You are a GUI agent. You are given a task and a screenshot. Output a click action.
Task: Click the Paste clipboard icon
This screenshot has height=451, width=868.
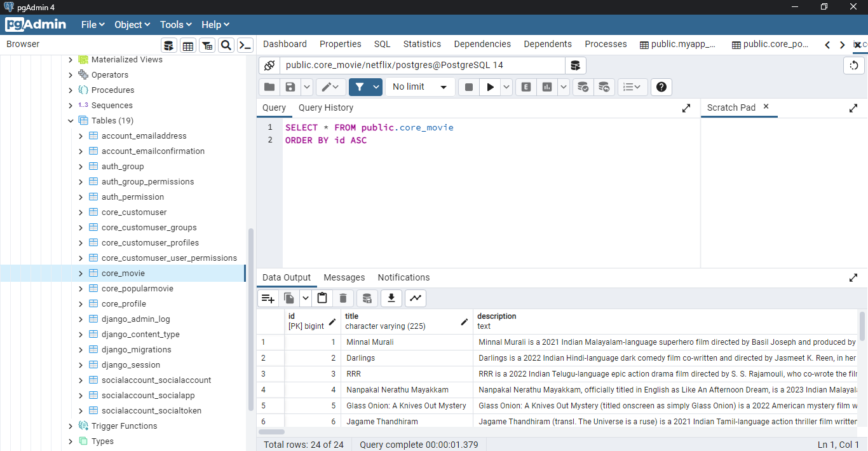coord(322,298)
